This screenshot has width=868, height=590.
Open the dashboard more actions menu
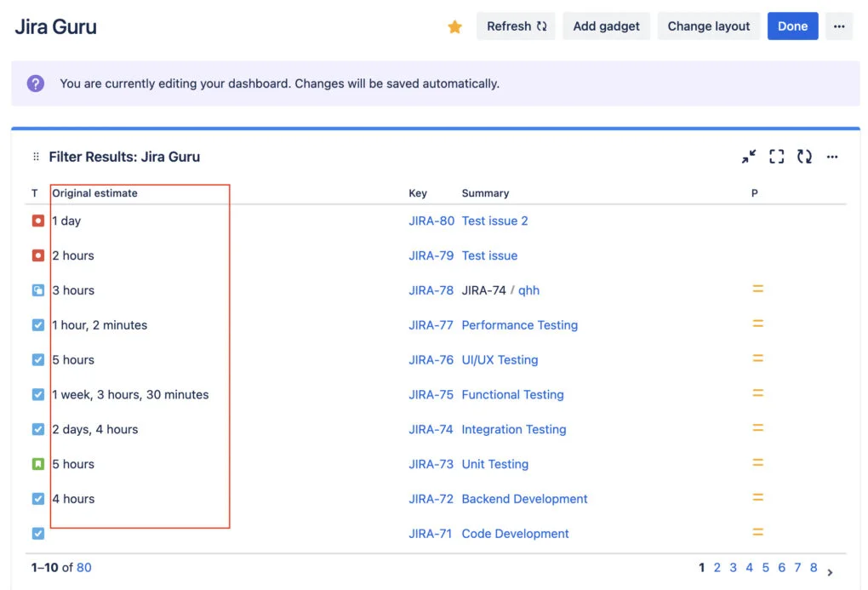point(839,26)
